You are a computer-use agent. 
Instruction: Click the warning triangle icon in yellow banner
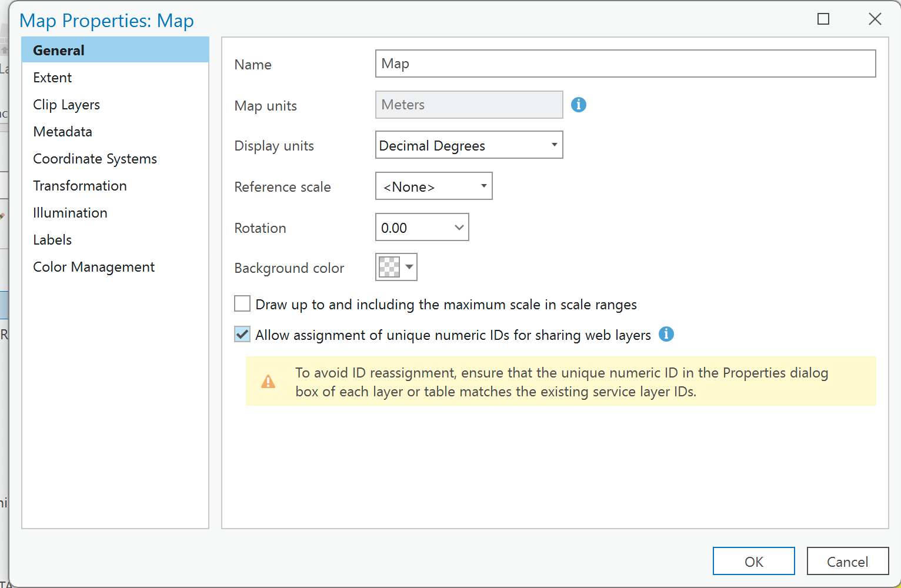pyautogui.click(x=268, y=382)
